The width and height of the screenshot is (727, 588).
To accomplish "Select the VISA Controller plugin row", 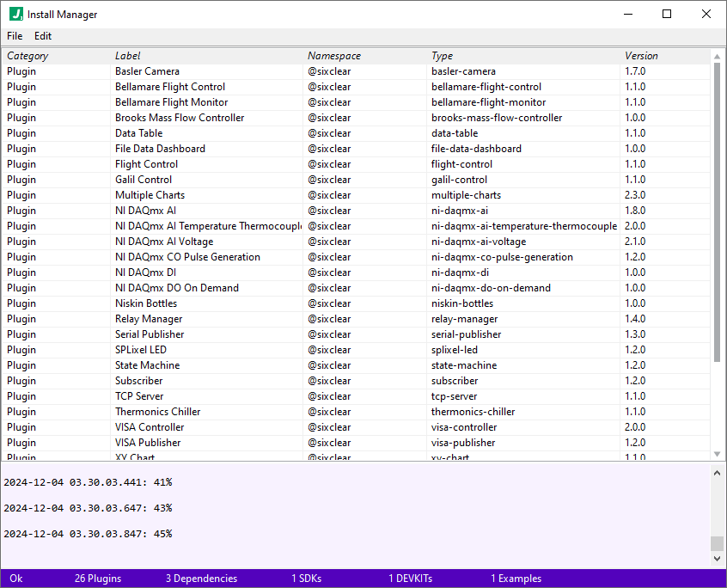I will pos(258,426).
